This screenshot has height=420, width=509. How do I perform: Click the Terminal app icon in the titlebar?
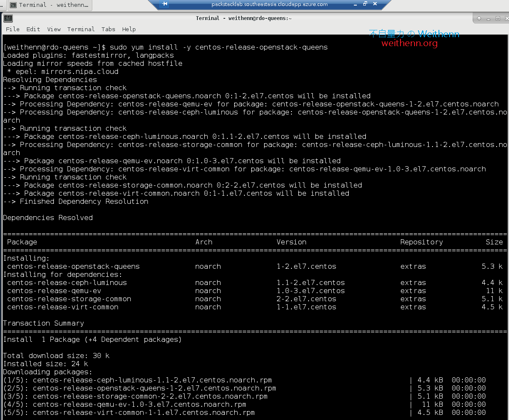[8, 18]
